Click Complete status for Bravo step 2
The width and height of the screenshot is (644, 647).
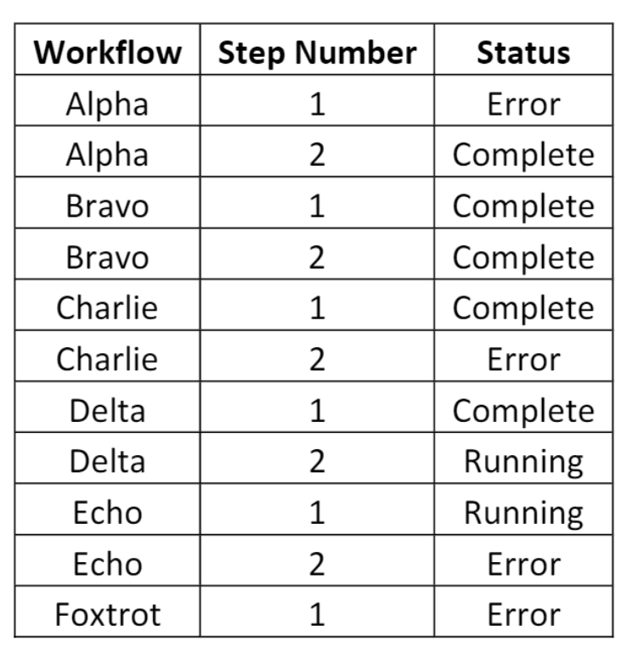click(x=523, y=254)
